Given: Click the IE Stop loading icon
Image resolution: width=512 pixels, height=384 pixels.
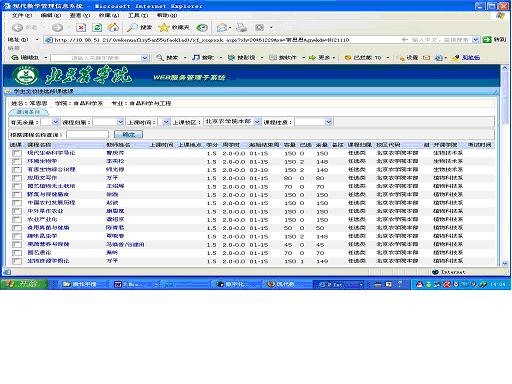Looking at the screenshot, I should (x=81, y=28).
